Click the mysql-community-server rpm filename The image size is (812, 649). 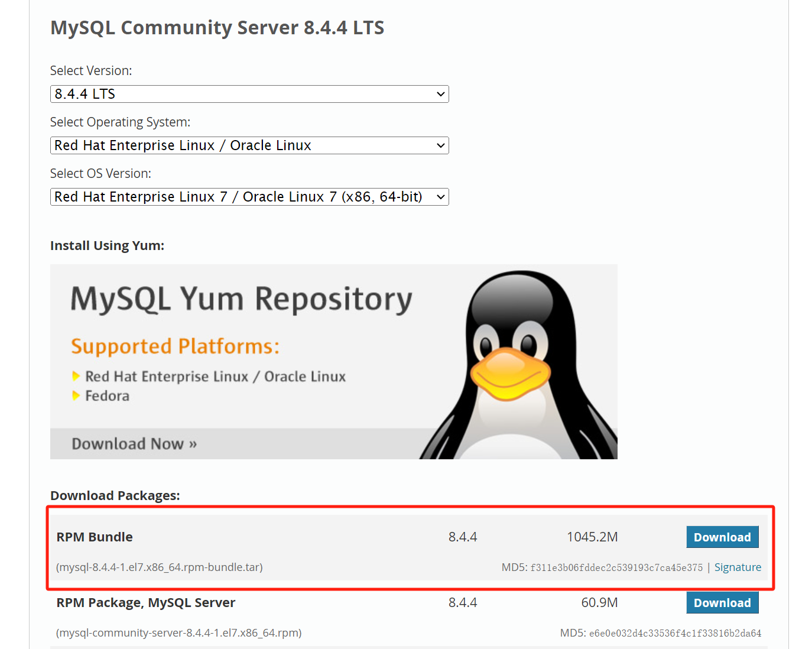pyautogui.click(x=178, y=633)
